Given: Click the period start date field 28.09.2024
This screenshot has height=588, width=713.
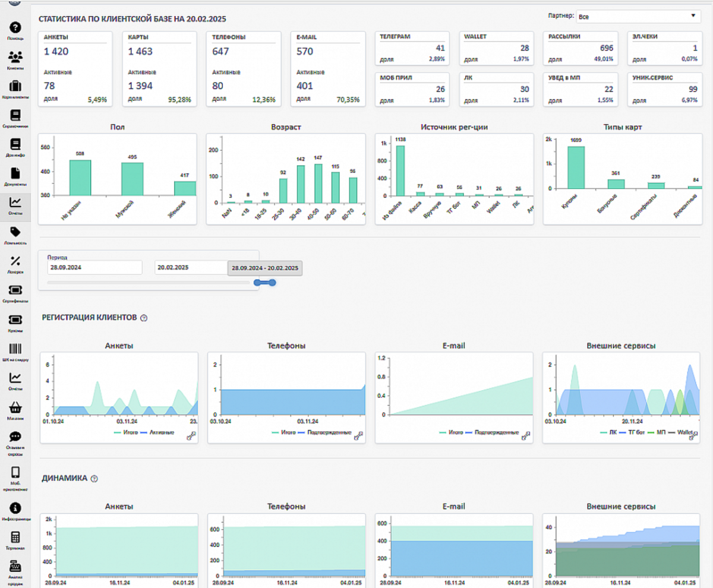Looking at the screenshot, I should point(94,268).
